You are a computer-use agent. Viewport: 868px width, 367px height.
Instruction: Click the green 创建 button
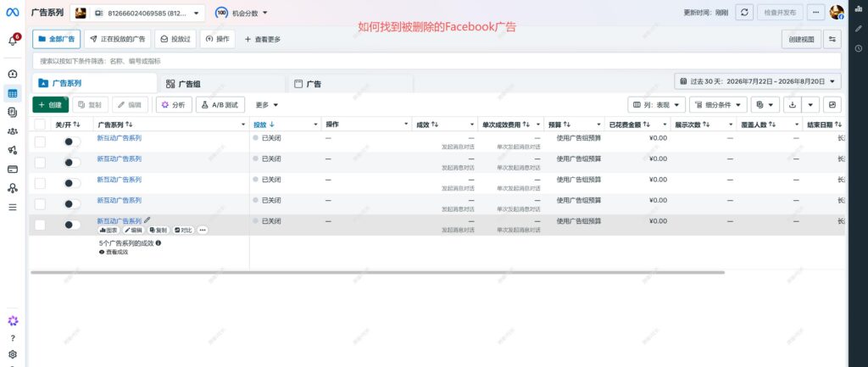[x=50, y=104]
